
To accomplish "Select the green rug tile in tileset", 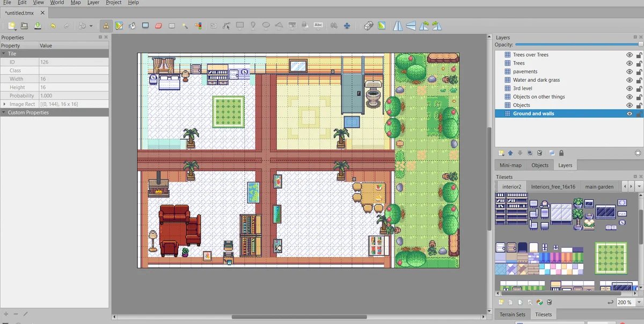I will click(611, 258).
